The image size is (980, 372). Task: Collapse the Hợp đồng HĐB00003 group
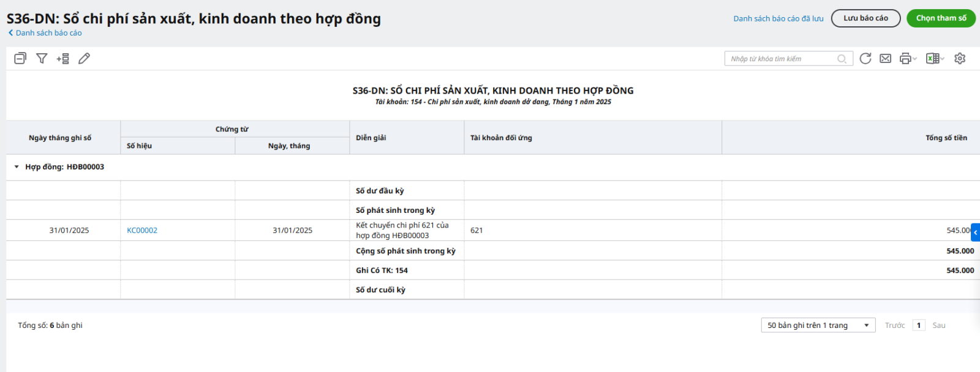pos(17,167)
